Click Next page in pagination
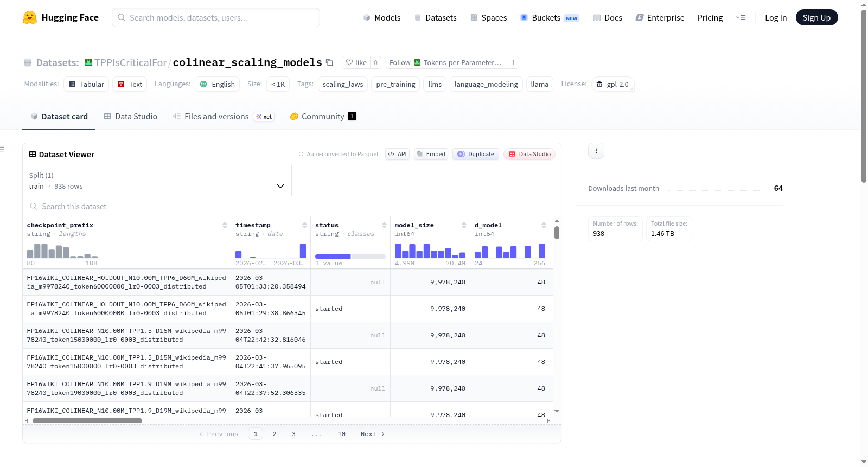This screenshot has height=467, width=868. [373, 434]
